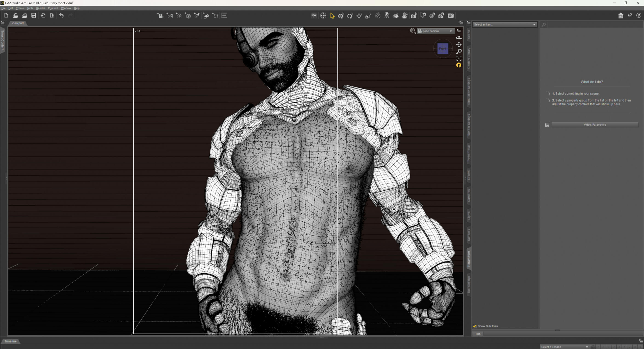Toggle the Show Sub Items checkbox
Image resolution: width=644 pixels, height=349 pixels.
coord(475,326)
